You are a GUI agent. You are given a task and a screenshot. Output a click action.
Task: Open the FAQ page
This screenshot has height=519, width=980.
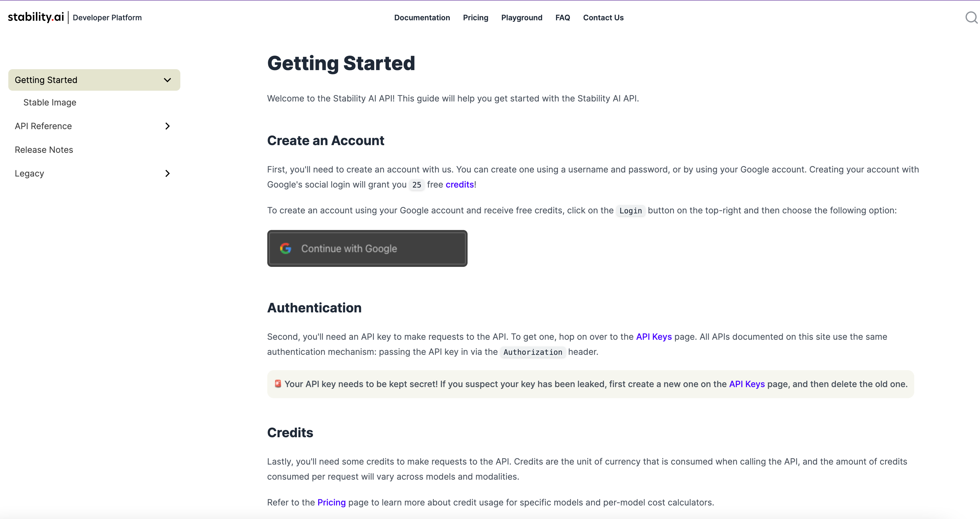[x=563, y=18]
